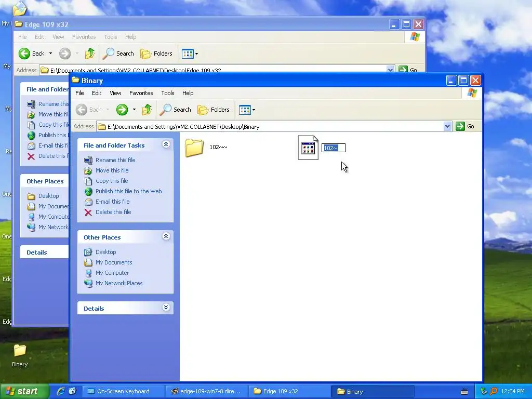Open the File menu in Edge 109 x32 window
This screenshot has width=532, height=399.
coord(22,37)
